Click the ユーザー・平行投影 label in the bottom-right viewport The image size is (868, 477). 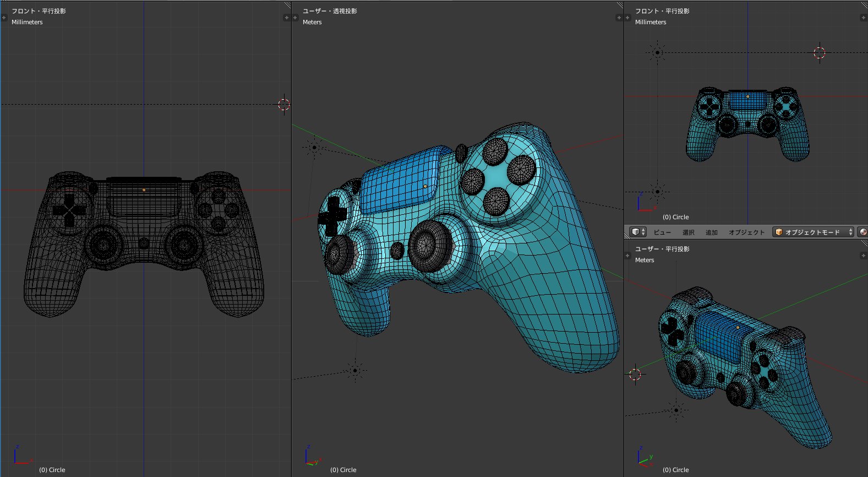point(662,249)
